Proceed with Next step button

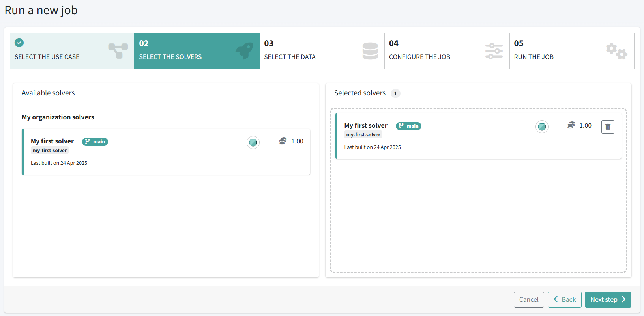pyautogui.click(x=608, y=299)
